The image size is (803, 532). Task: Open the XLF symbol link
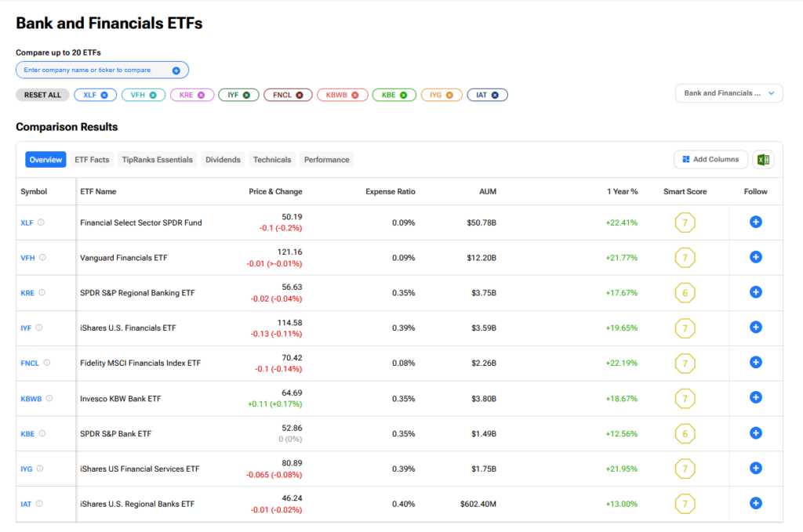27,223
